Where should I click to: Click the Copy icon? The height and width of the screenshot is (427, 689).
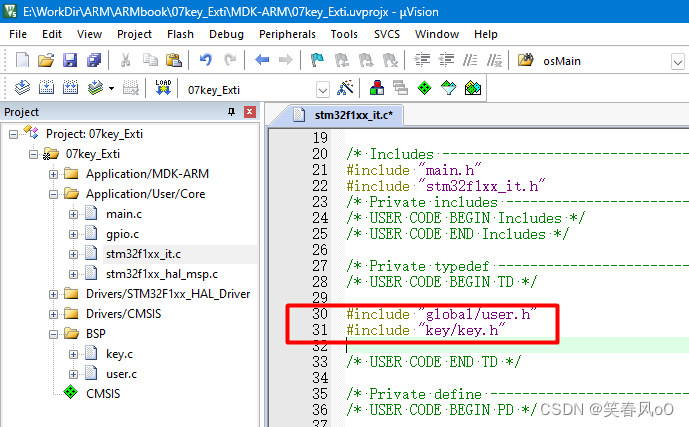pyautogui.click(x=150, y=60)
